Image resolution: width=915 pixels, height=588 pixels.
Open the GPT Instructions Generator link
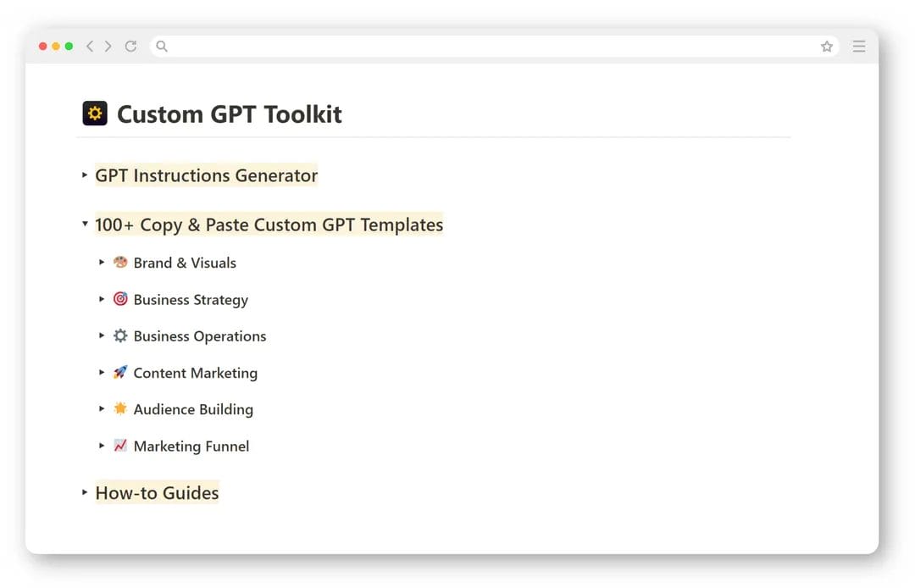click(x=206, y=175)
